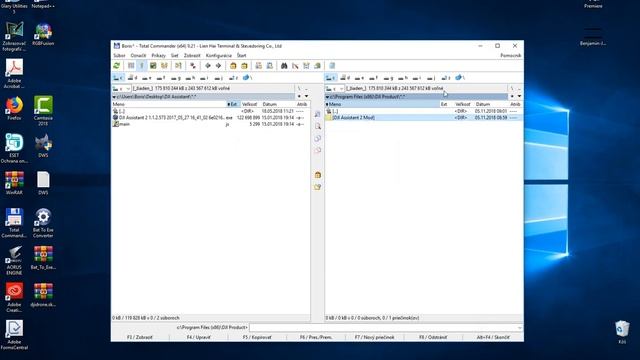Open the Pomocník help menu
Screen dimensions: 640x360
tap(511, 56)
